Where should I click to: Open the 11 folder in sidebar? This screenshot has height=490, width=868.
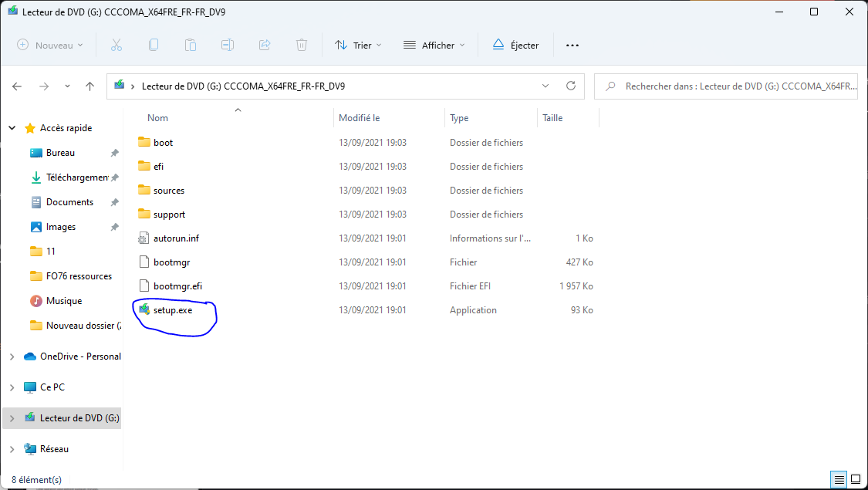(x=50, y=252)
